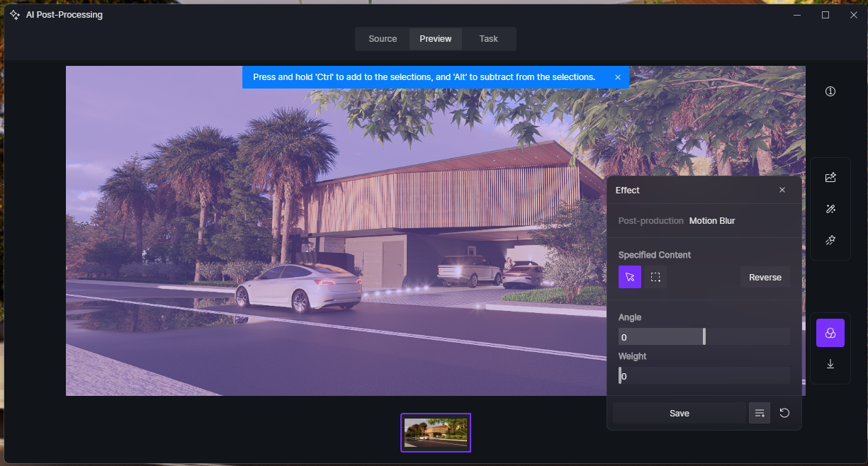The height and width of the screenshot is (466, 868).
Task: Maximize the AI Post-Processing window
Action: [x=825, y=15]
